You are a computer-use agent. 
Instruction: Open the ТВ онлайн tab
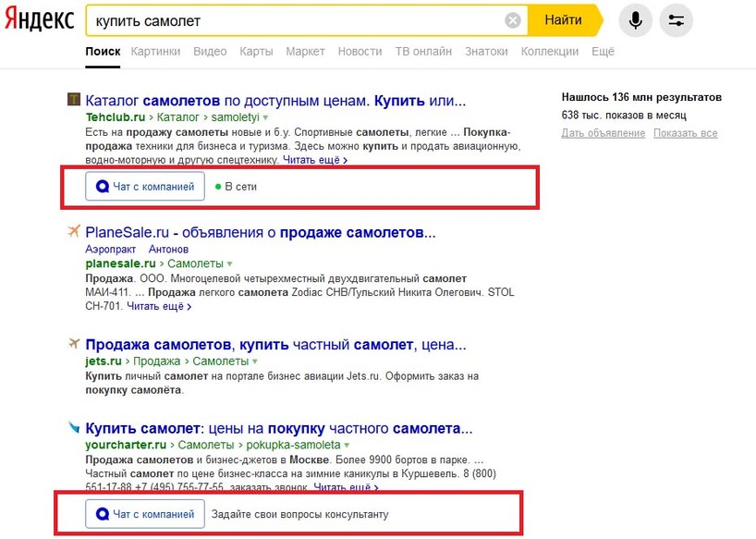coord(423,52)
